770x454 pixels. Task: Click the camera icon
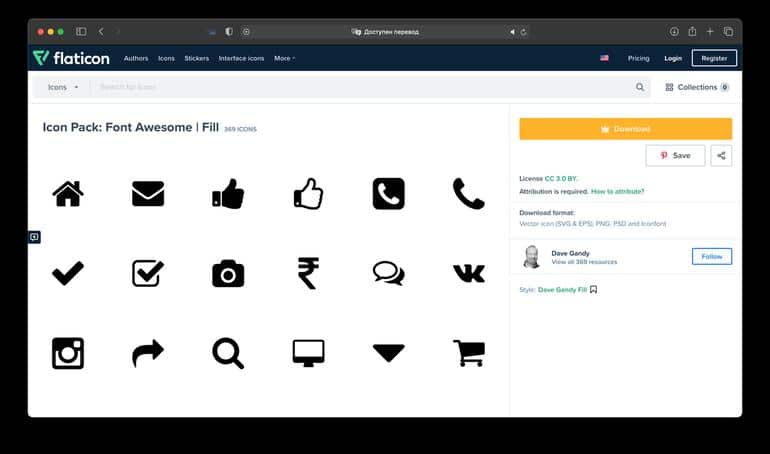[x=228, y=273]
